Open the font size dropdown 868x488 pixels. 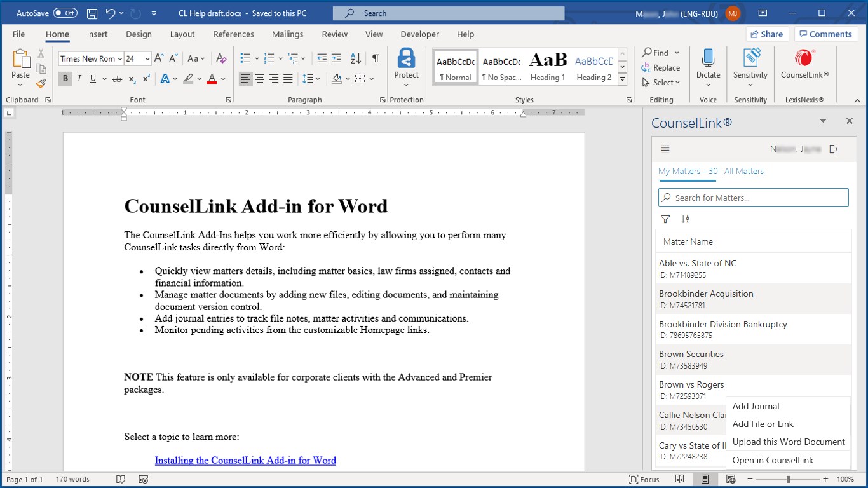point(147,59)
